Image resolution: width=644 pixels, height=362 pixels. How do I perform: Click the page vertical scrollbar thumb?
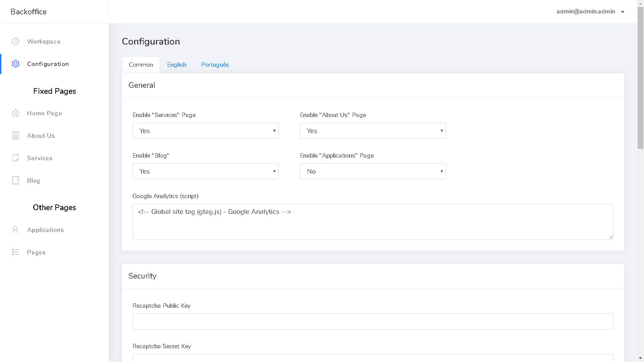point(640,77)
